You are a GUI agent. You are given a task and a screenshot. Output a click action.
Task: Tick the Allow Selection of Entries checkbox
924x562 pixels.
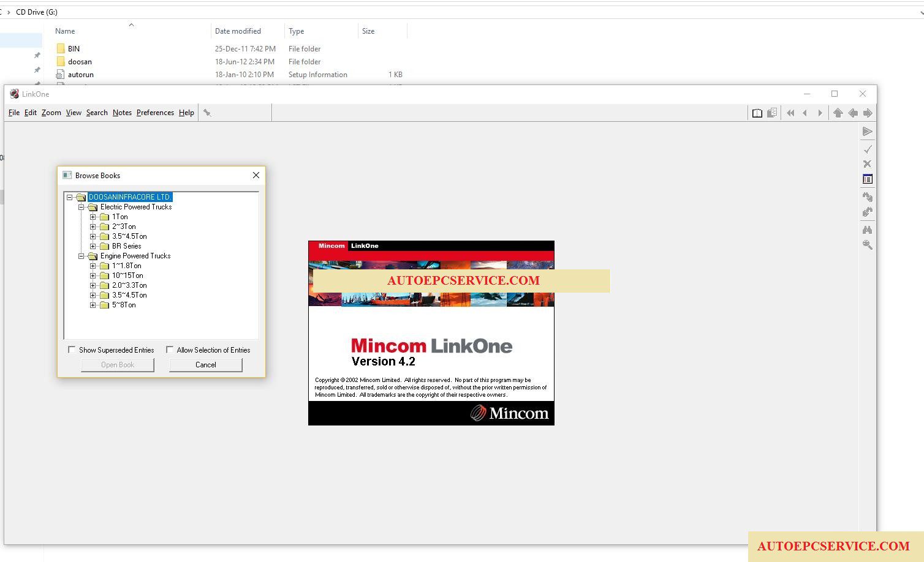pos(170,350)
